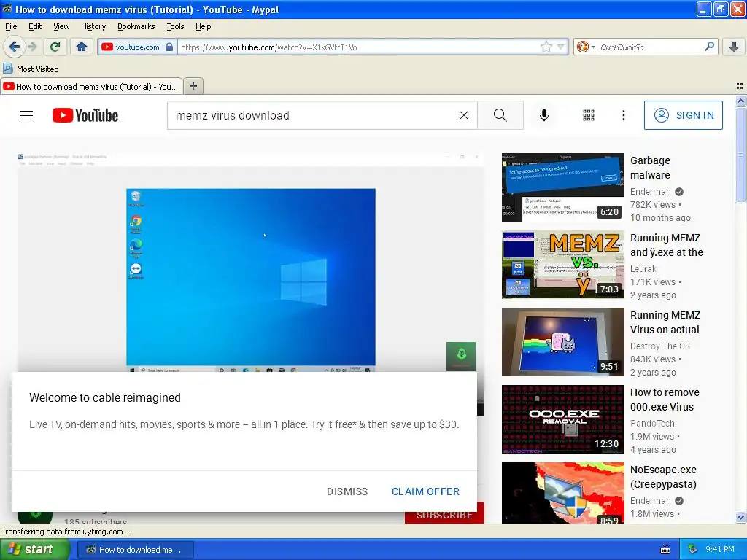
Task: Open the Bookmarks menu
Action: click(136, 26)
